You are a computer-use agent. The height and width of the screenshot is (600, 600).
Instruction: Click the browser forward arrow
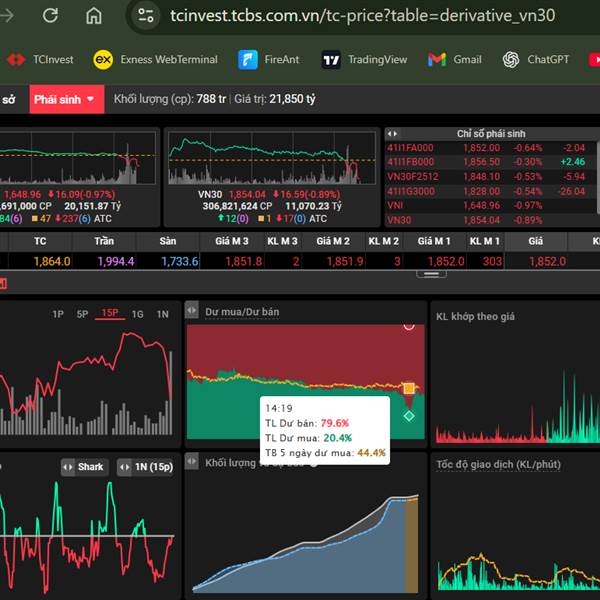pyautogui.click(x=7, y=16)
